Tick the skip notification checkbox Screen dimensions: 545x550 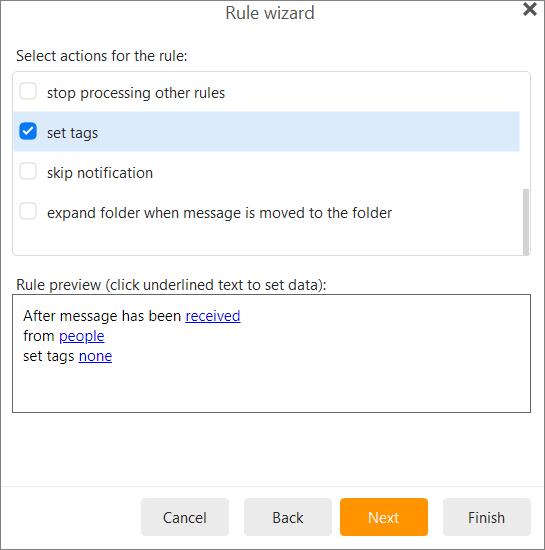pyautogui.click(x=28, y=171)
